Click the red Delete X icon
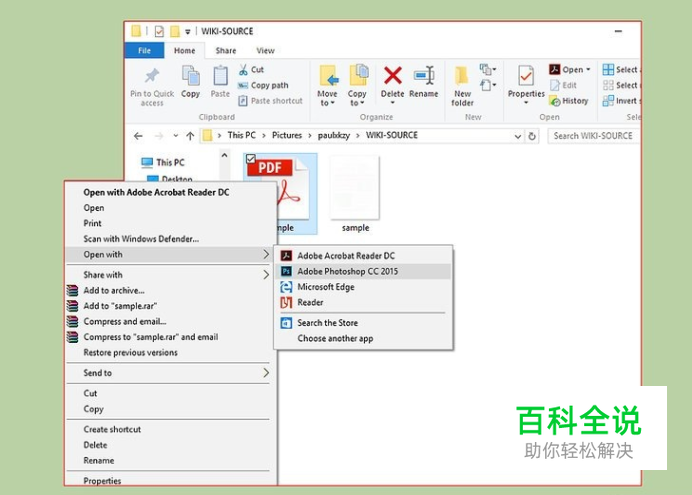The height and width of the screenshot is (495, 692). click(392, 75)
